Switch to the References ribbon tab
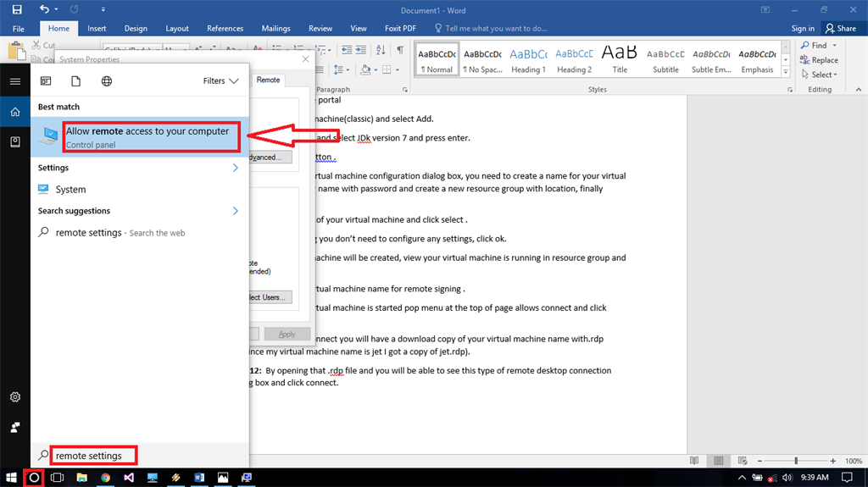 (x=225, y=28)
